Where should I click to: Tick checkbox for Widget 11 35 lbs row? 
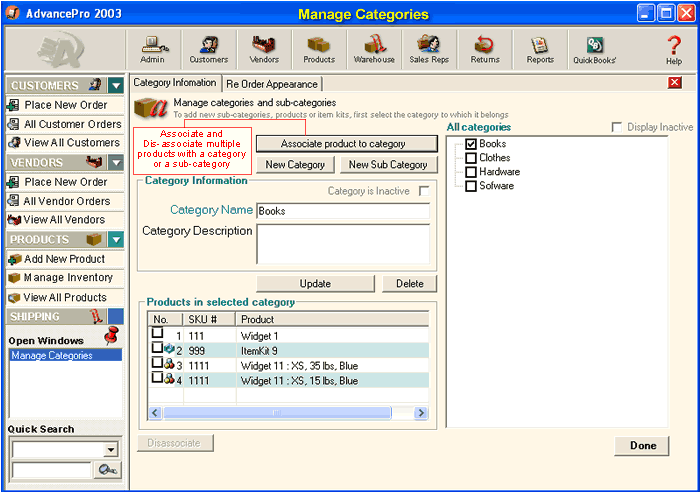click(157, 363)
